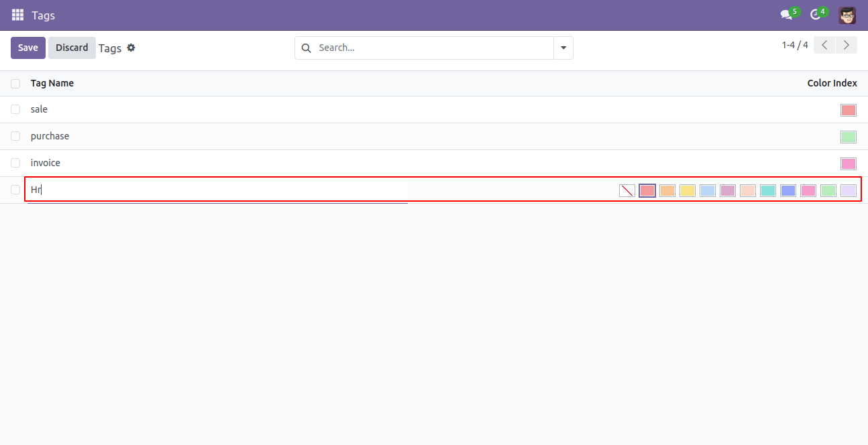Go to the next page arrow

(847, 45)
